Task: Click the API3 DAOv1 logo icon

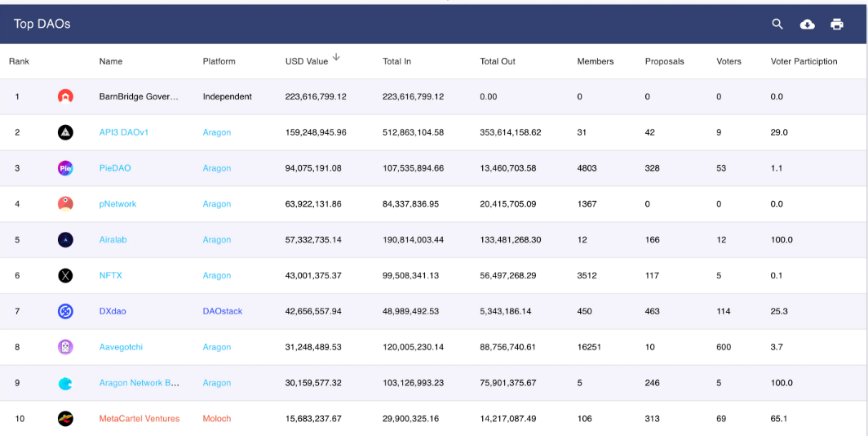Action: [65, 132]
